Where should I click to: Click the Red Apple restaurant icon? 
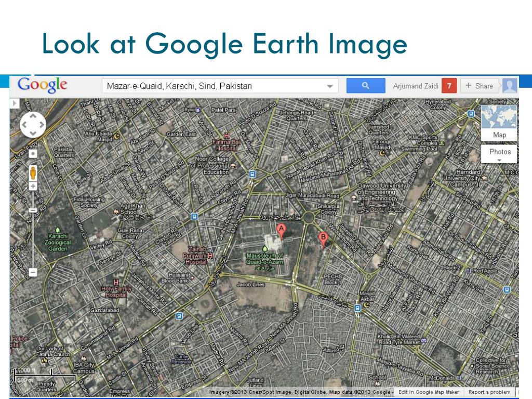tap(469, 271)
